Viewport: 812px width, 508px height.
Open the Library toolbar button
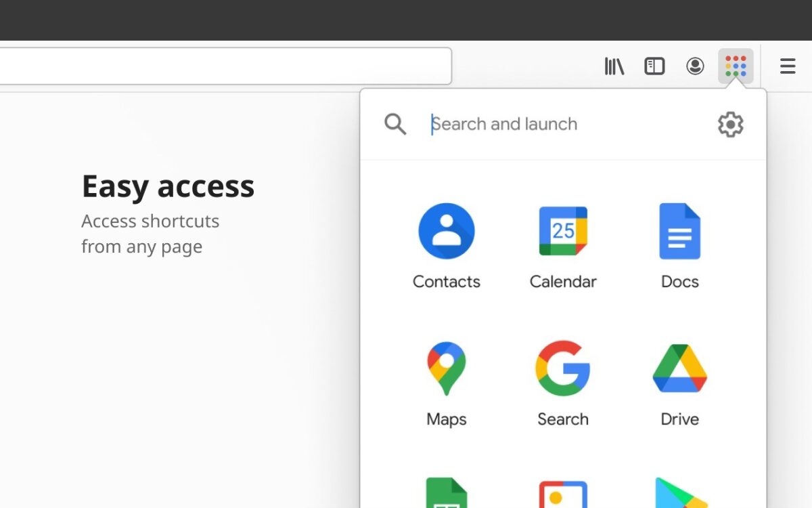[614, 66]
